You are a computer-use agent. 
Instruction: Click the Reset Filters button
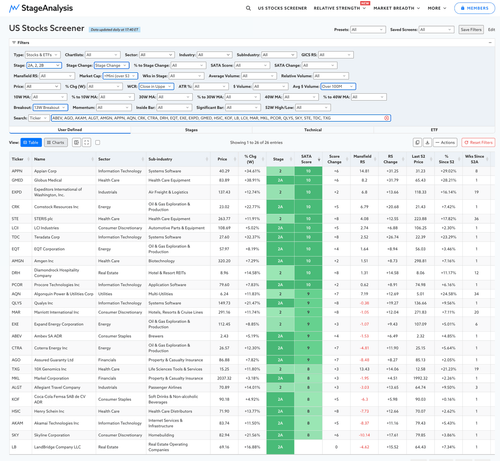(x=478, y=143)
